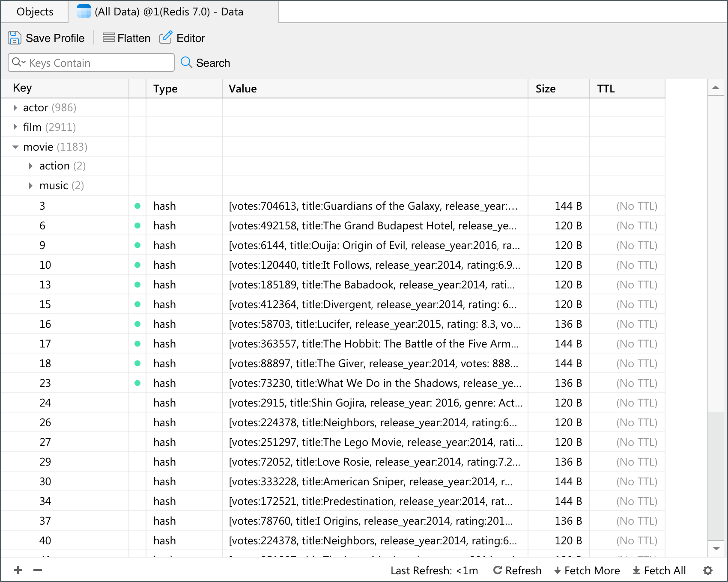Click the Fetch All download icon
This screenshot has width=728, height=582.
tap(636, 570)
